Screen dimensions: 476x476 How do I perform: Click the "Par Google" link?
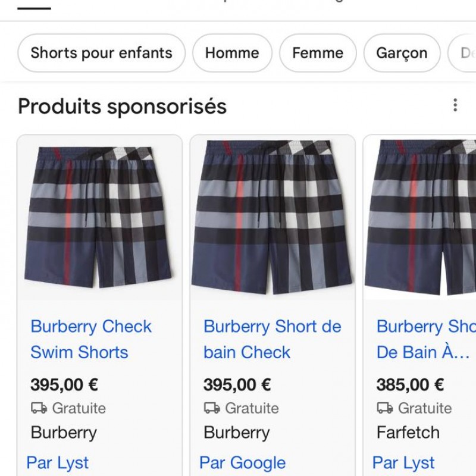tap(242, 462)
